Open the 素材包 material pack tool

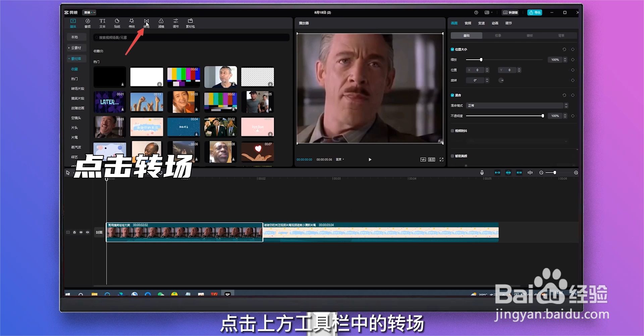[190, 23]
